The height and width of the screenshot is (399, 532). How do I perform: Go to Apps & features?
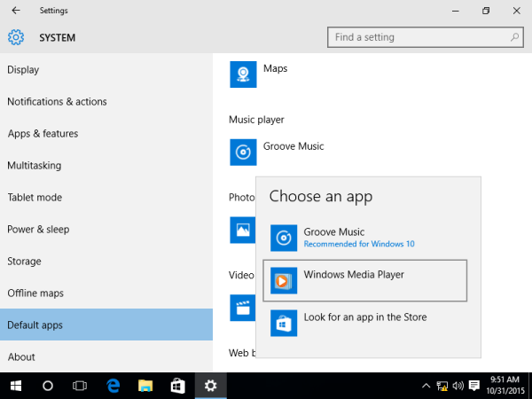click(106, 133)
